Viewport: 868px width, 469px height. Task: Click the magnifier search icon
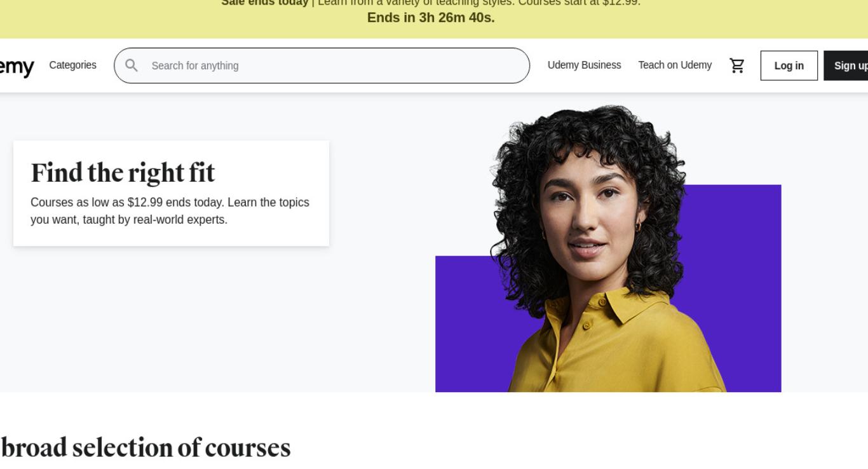[x=132, y=65]
